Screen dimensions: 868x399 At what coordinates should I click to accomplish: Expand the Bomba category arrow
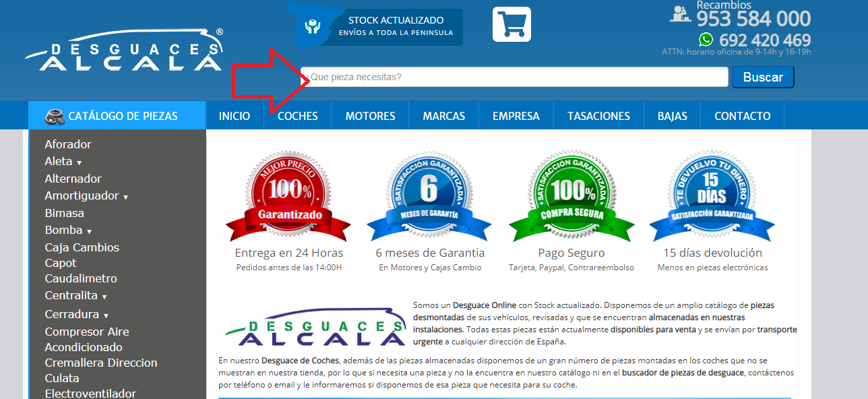[x=90, y=232]
